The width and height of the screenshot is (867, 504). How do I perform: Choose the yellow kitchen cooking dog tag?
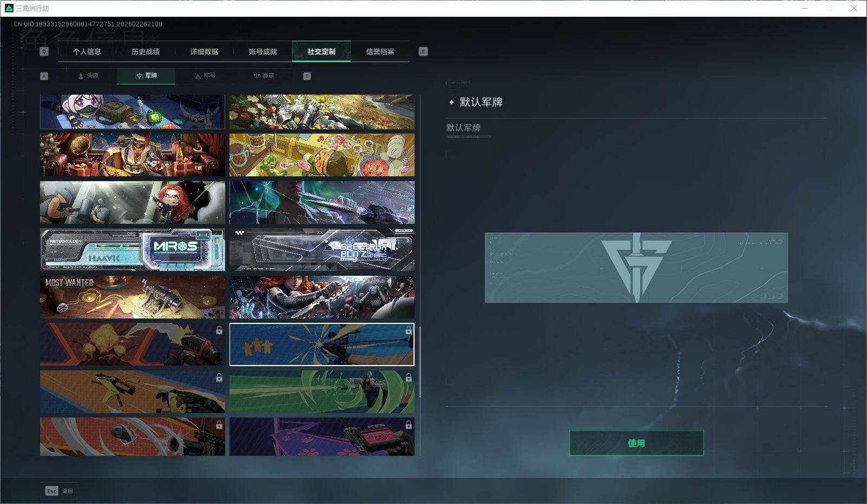(322, 155)
